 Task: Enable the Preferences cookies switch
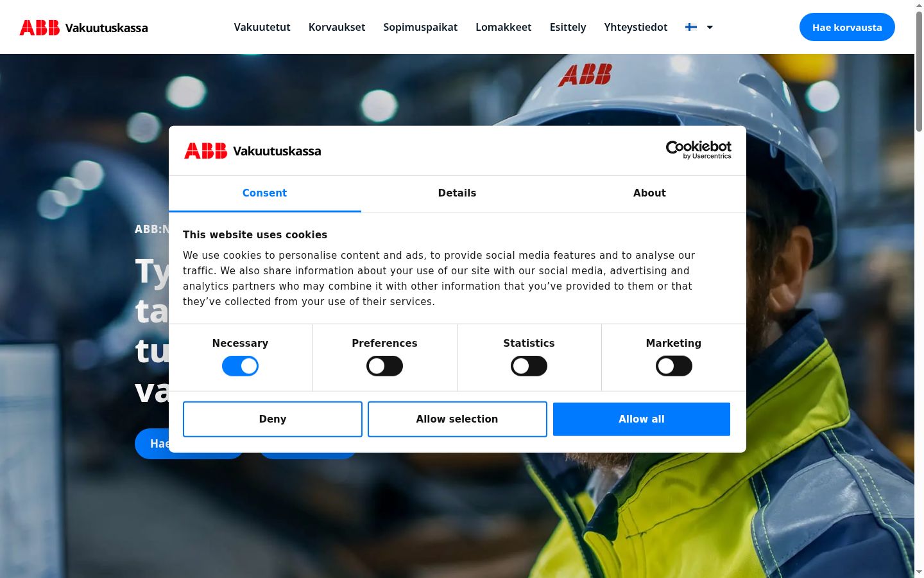(384, 366)
